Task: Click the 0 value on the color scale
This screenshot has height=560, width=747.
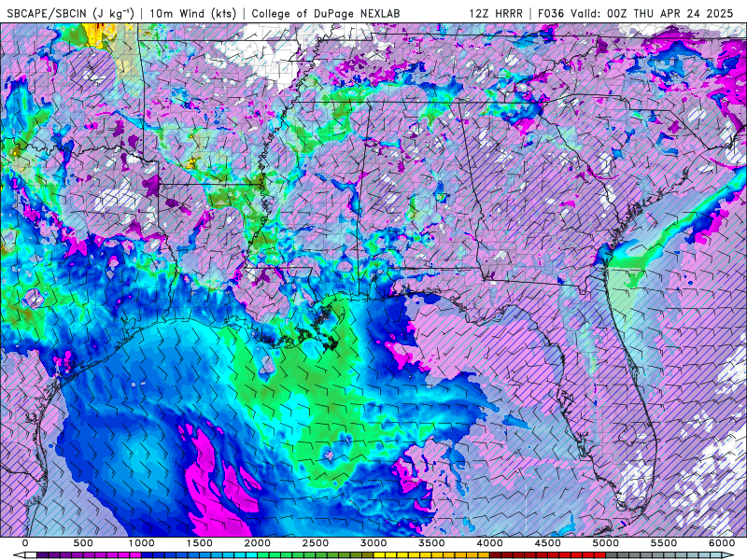Action: click(25, 543)
